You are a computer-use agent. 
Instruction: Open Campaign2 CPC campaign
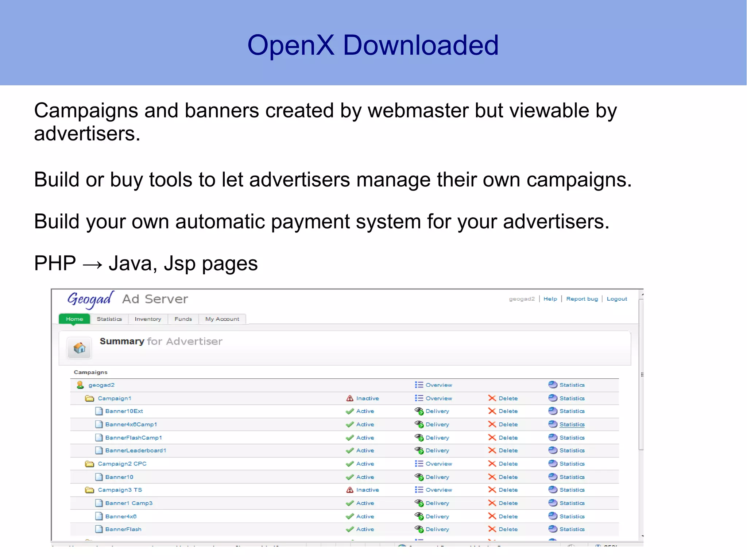pyautogui.click(x=122, y=464)
